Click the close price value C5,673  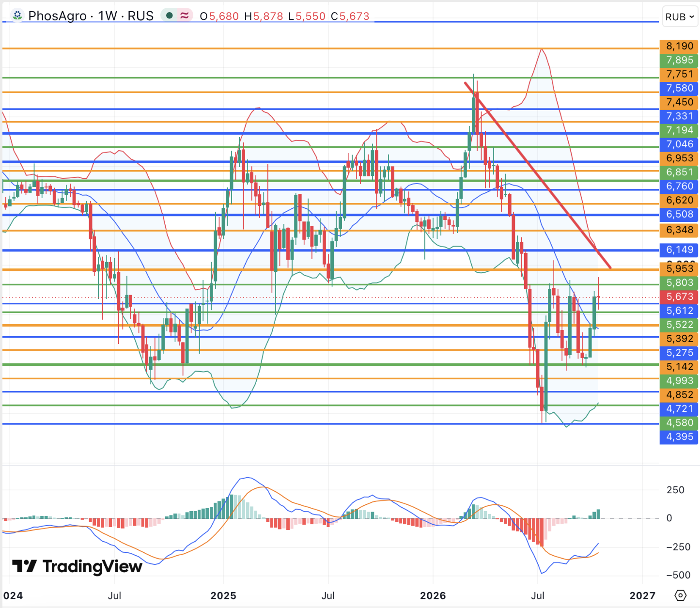[x=350, y=16]
